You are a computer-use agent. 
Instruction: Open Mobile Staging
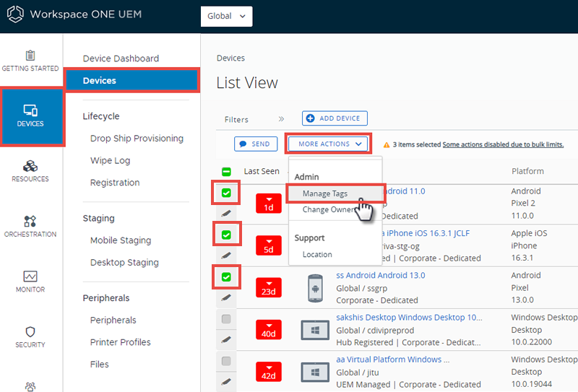point(121,240)
